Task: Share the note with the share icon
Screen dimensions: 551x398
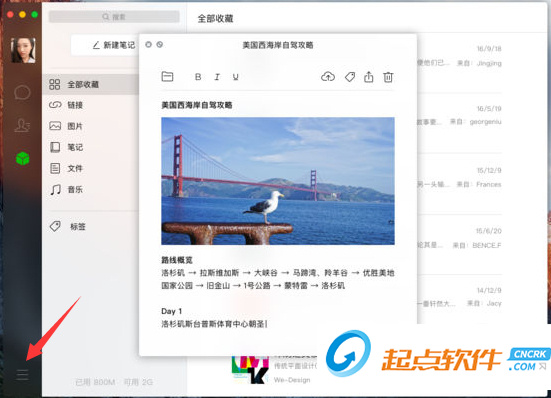Action: pos(369,77)
